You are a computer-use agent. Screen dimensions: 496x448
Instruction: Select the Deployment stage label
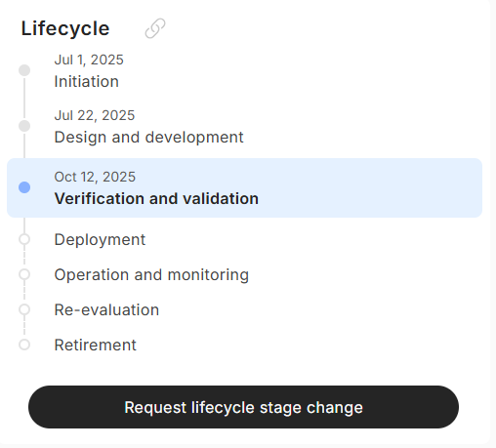click(x=100, y=240)
